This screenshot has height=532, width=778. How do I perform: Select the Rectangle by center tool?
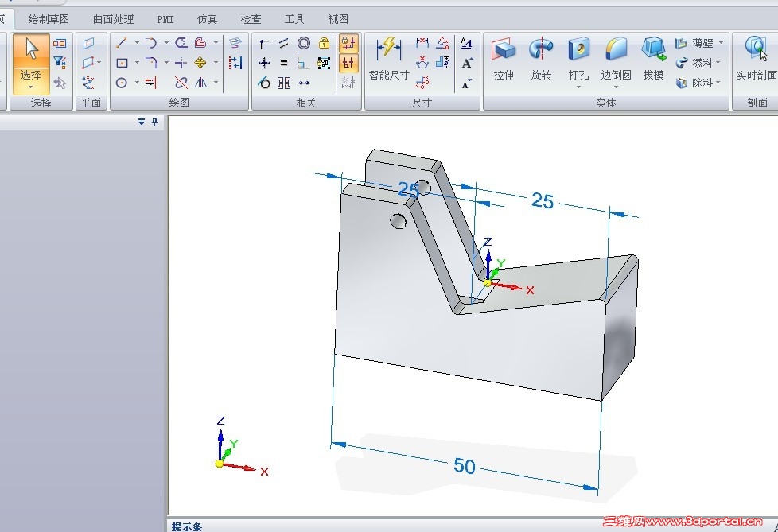point(122,63)
